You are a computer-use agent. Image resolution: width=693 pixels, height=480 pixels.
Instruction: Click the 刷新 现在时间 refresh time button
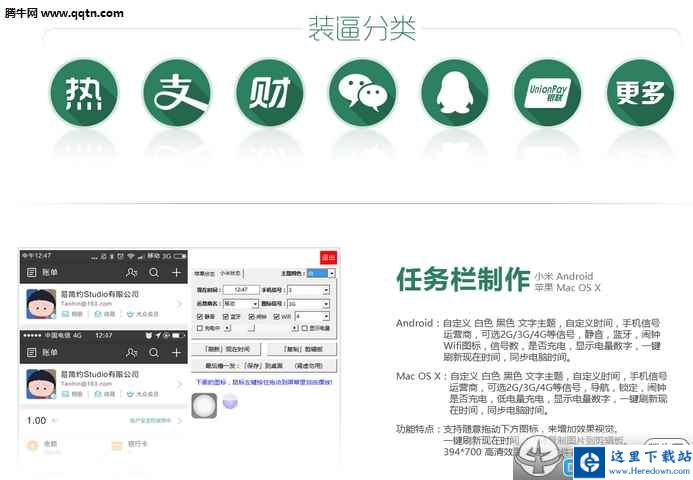click(x=227, y=349)
